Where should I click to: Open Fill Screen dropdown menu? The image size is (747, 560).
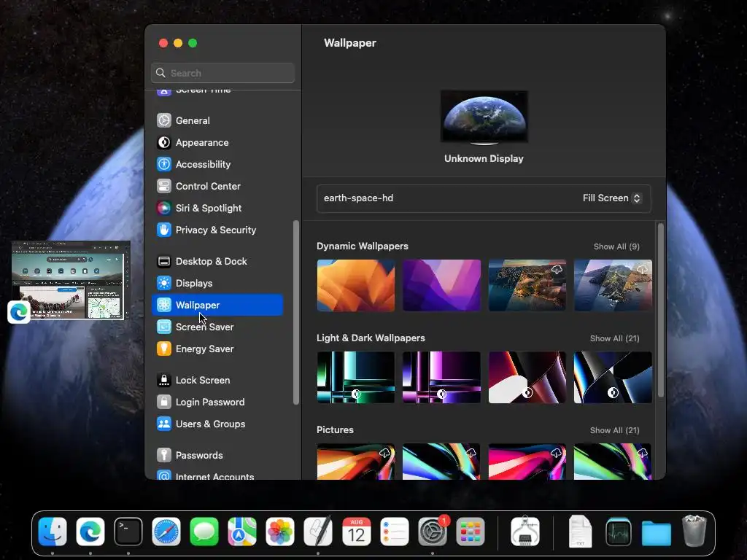pos(612,198)
